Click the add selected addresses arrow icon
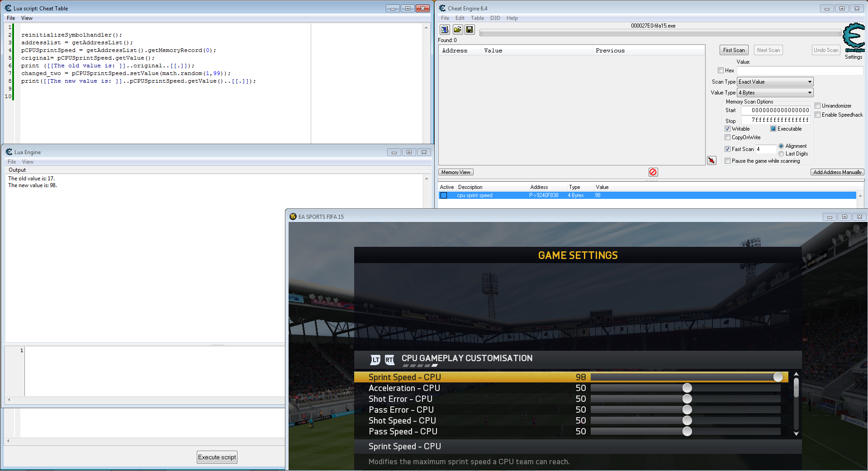This screenshot has height=471, width=868. 711,160
